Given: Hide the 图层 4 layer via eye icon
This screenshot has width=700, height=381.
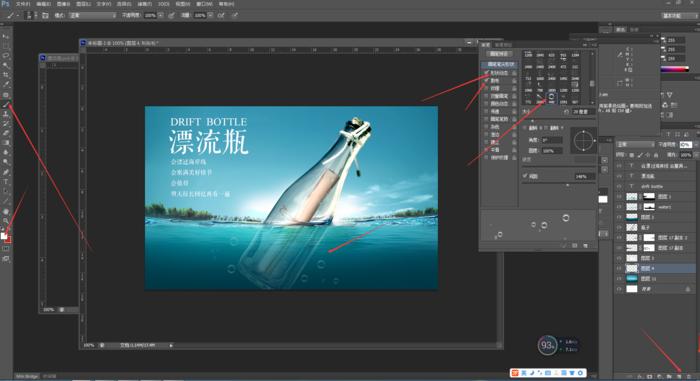Looking at the screenshot, I should coord(619,268).
